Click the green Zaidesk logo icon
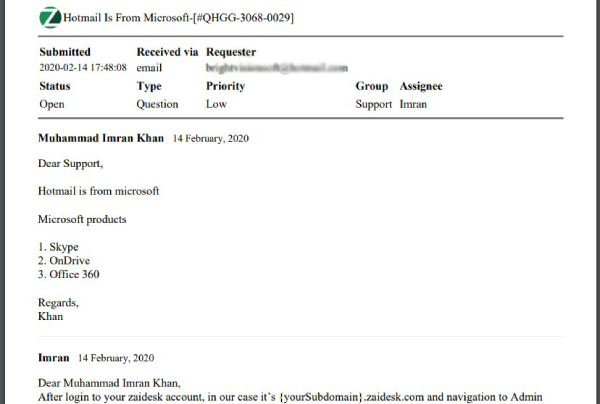Image resolution: width=600 pixels, height=404 pixels. point(50,18)
